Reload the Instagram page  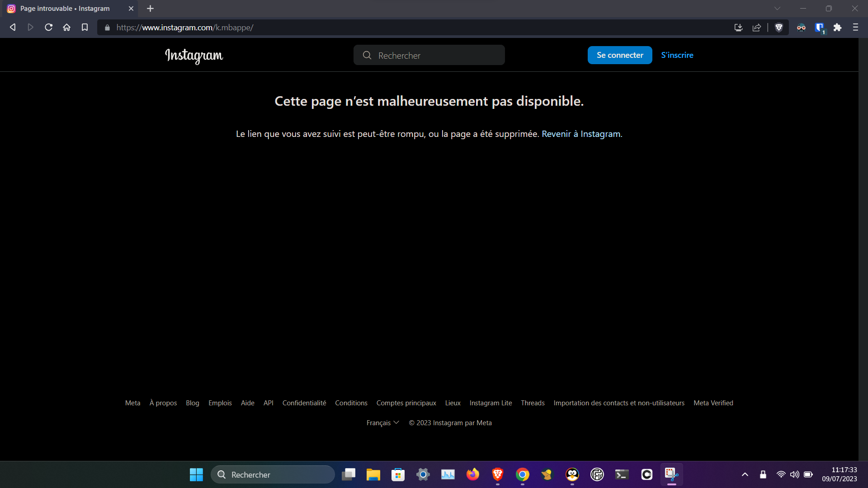click(x=48, y=28)
